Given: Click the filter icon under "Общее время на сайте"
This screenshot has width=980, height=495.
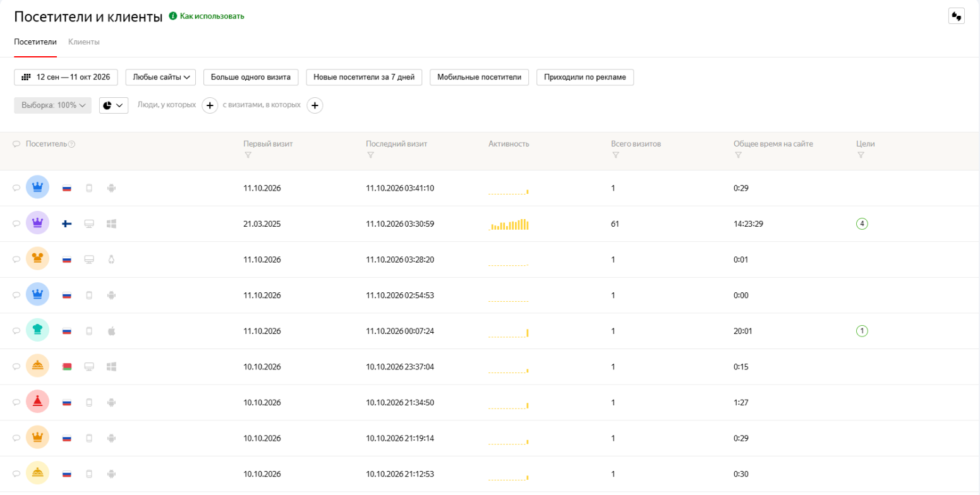Looking at the screenshot, I should click(738, 155).
